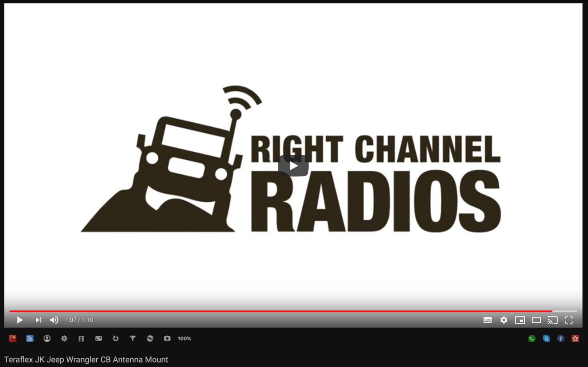Share via the Skype icon
588x367 pixels.
click(546, 339)
